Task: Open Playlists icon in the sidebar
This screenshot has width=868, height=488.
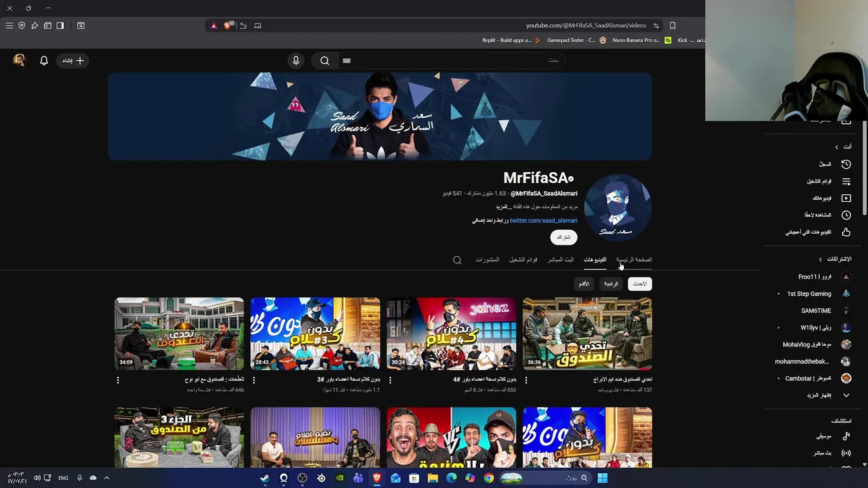Action: tap(846, 182)
